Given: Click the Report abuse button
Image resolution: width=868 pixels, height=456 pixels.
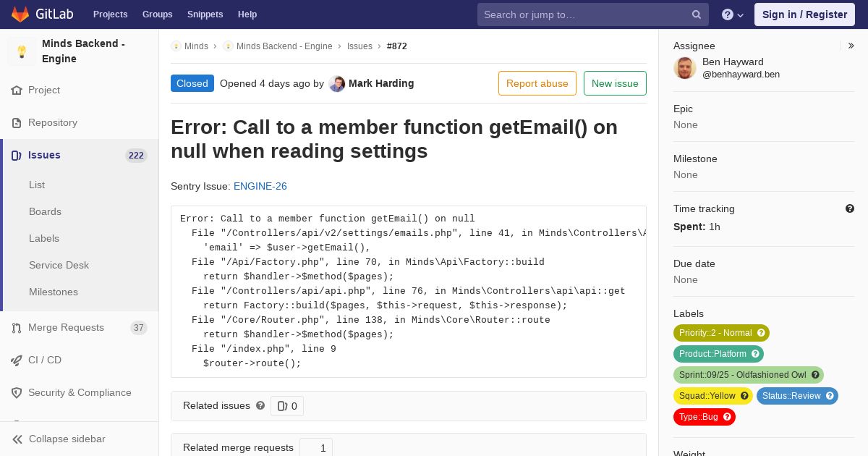Looking at the screenshot, I should 537,83.
